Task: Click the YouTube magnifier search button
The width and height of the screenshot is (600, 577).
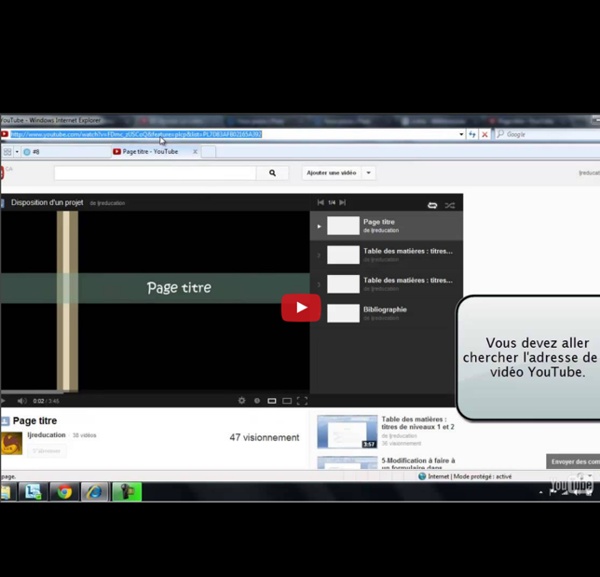Action: pyautogui.click(x=272, y=173)
